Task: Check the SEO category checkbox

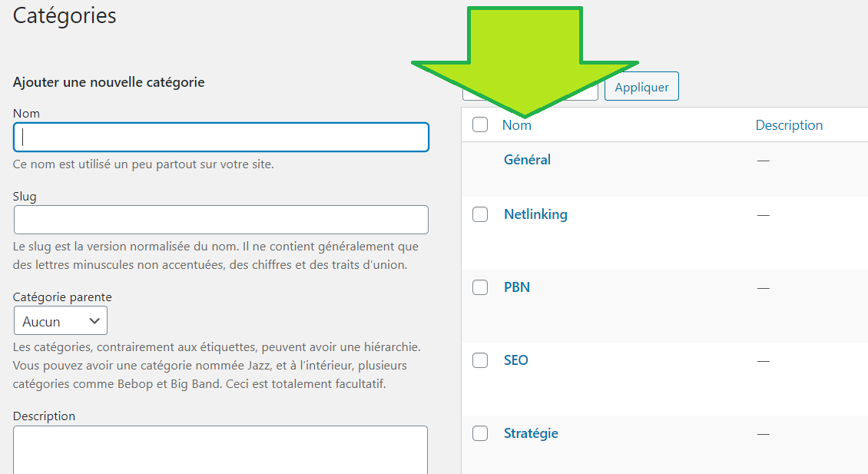Action: click(x=480, y=360)
